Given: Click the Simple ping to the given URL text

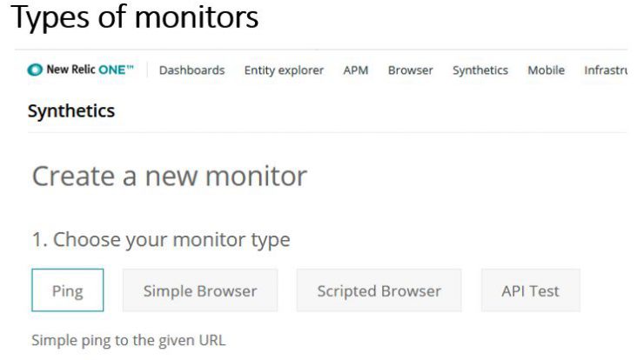Looking at the screenshot, I should click(x=129, y=340).
